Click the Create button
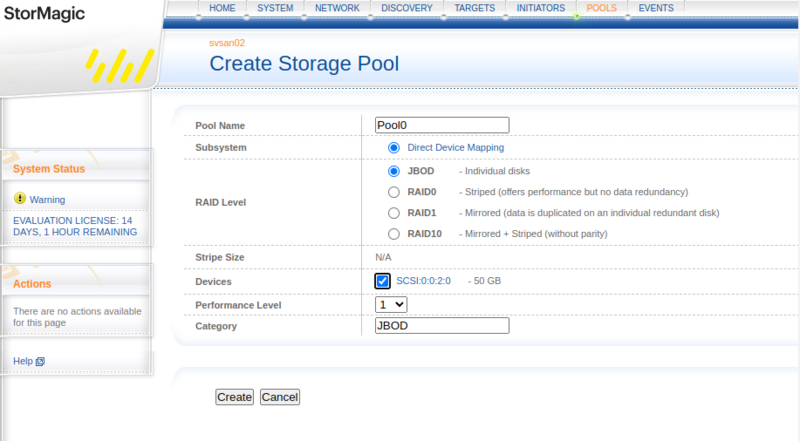Viewport: 800px width, 441px height. click(234, 397)
